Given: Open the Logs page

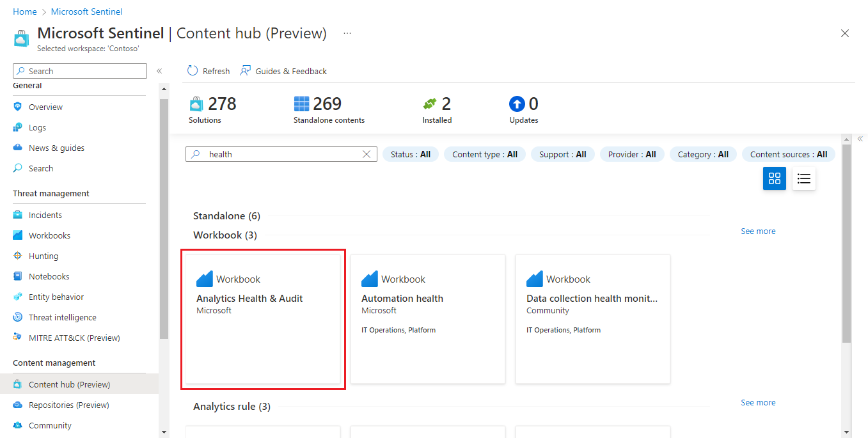Looking at the screenshot, I should [37, 127].
